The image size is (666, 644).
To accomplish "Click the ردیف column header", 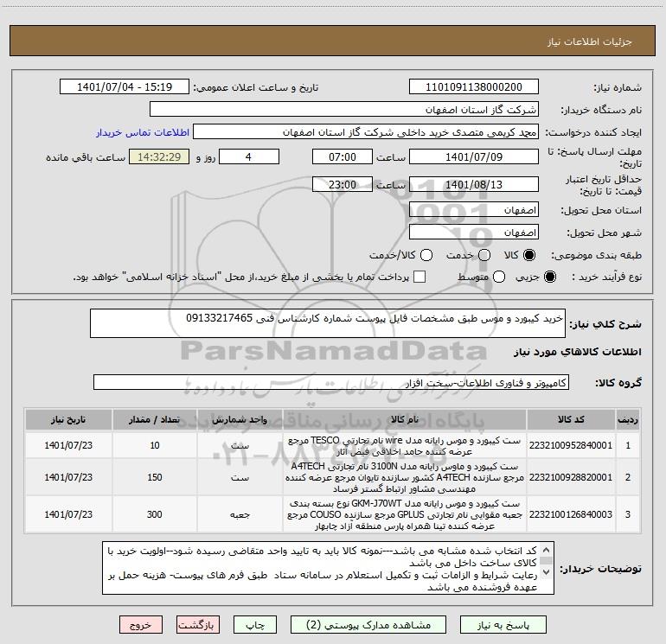I will coord(628,419).
